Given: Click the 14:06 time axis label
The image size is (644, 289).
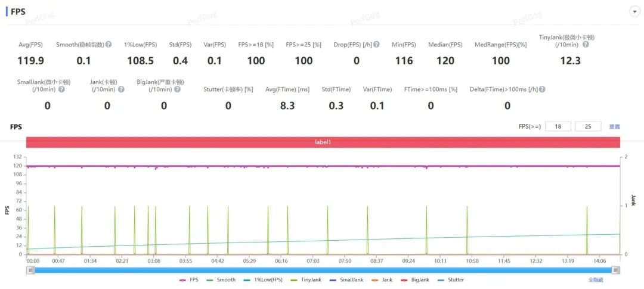Looking at the screenshot, I should point(600,260).
